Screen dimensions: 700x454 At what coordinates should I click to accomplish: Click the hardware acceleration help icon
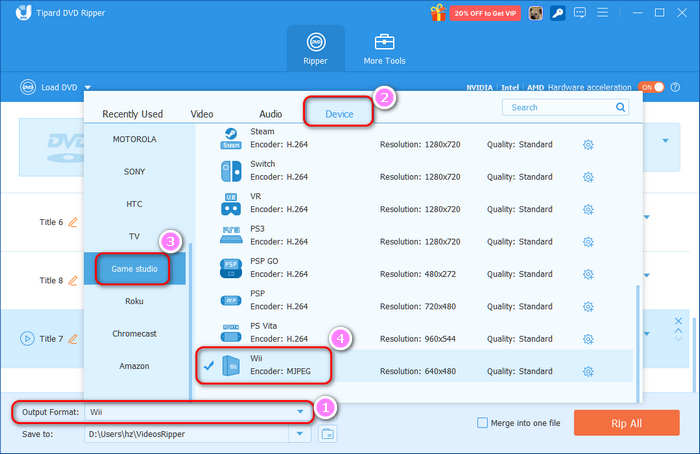pos(675,87)
